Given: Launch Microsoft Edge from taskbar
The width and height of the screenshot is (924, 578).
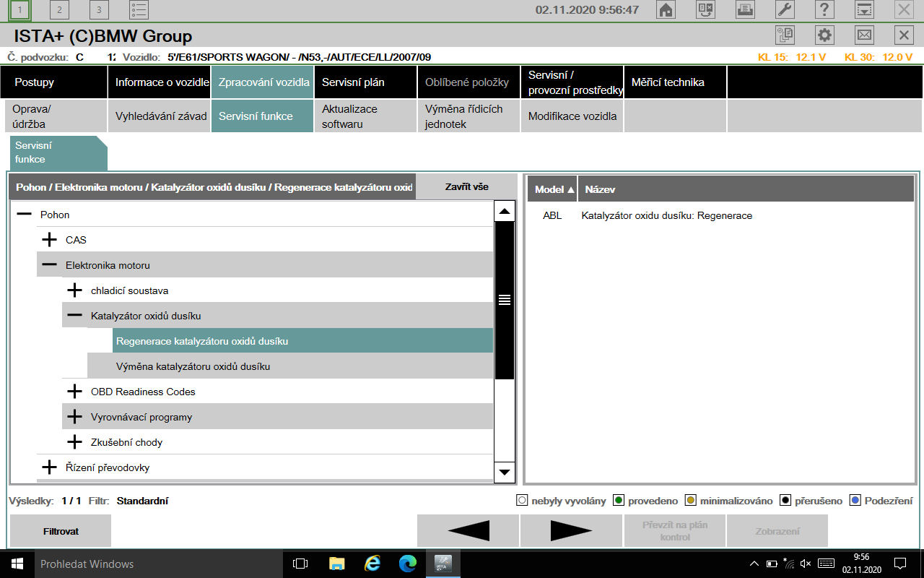Looking at the screenshot, I should pyautogui.click(x=408, y=564).
